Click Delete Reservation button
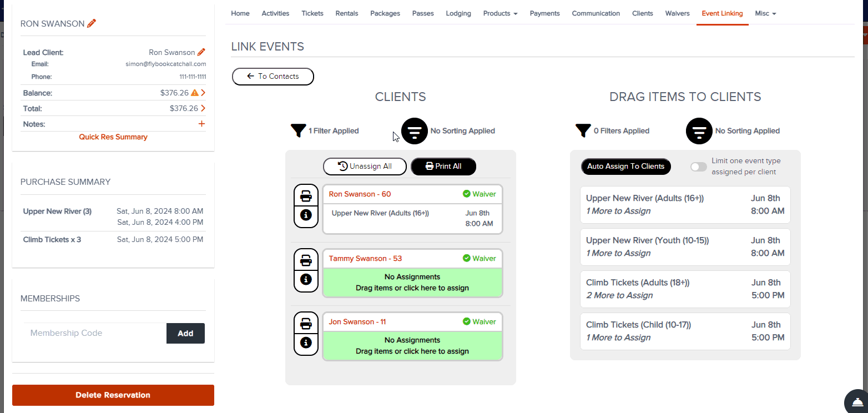Viewport: 868px width, 413px height. pos(113,395)
